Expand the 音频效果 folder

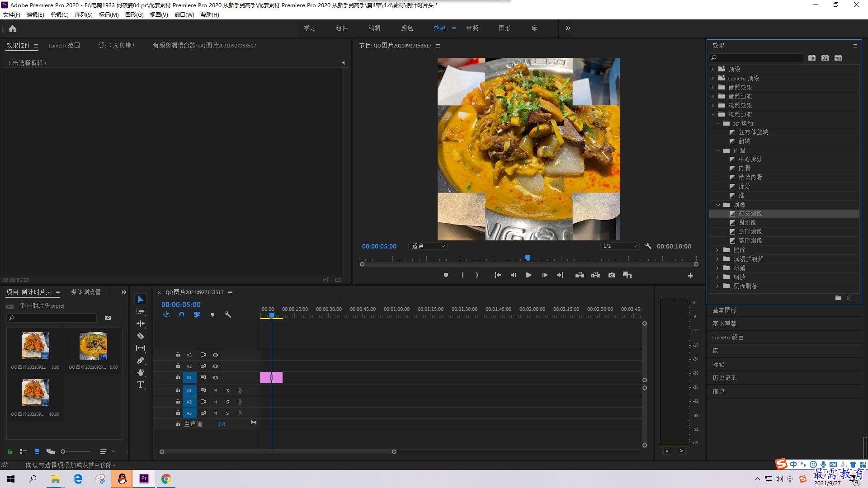click(x=712, y=87)
